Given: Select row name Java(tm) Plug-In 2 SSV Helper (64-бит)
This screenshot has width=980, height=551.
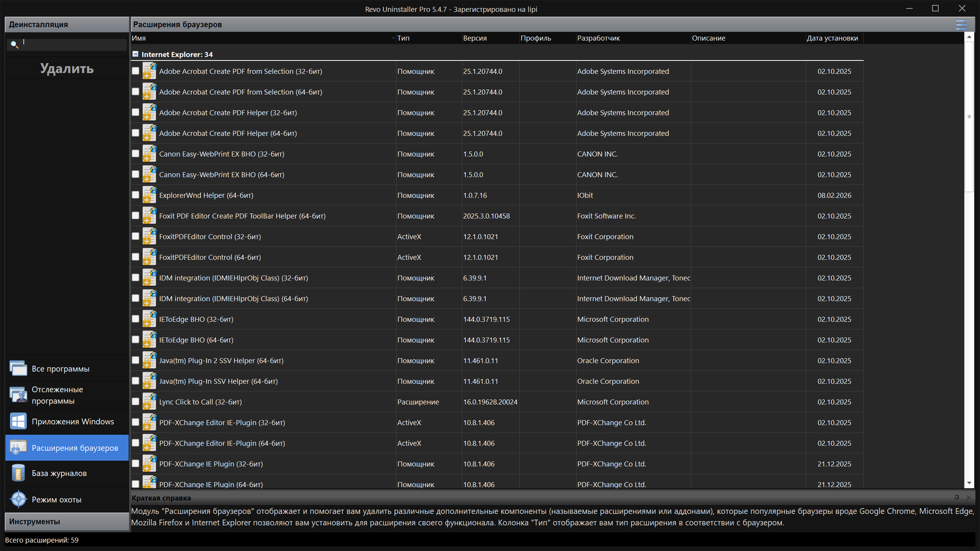Looking at the screenshot, I should pos(221,360).
